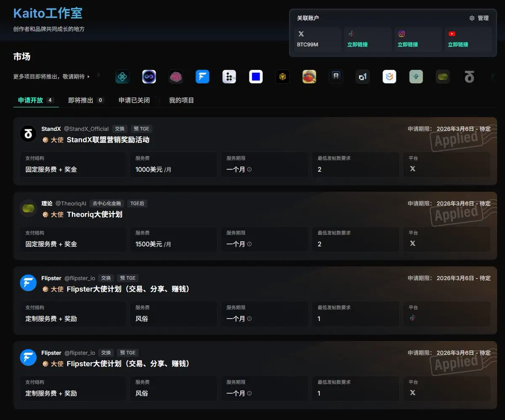Open the yellow BNB cube project icon

click(x=283, y=77)
